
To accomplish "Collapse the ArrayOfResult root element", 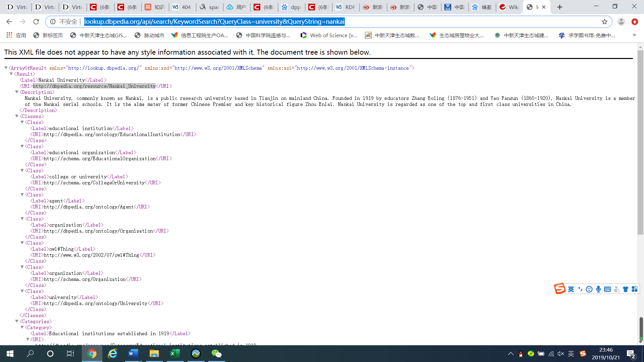I will (x=5, y=68).
